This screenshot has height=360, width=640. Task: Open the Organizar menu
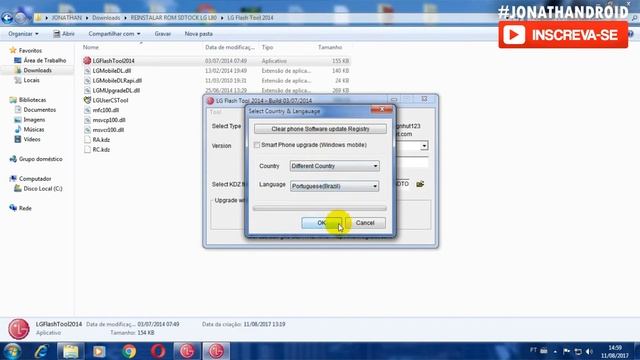tap(23, 34)
